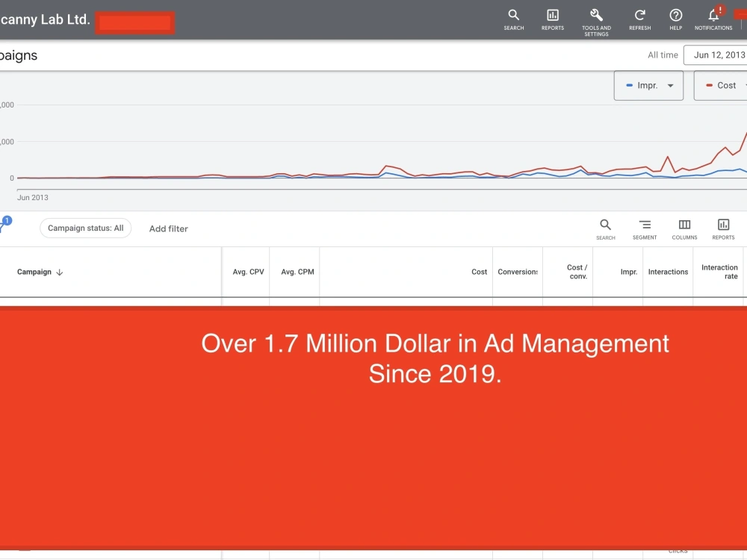Modify table Columns
Screen dimensions: 747x560
pos(684,229)
